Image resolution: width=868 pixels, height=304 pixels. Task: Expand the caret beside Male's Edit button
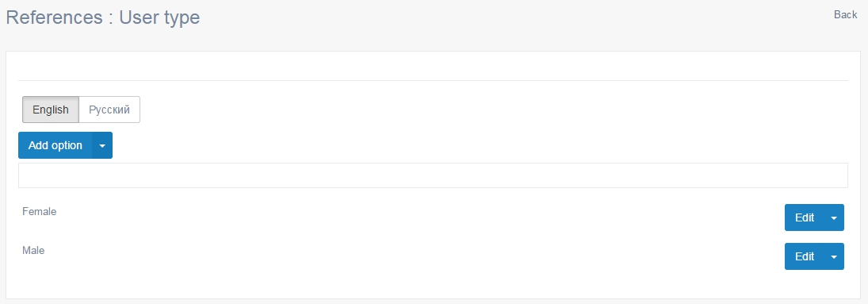(834, 256)
